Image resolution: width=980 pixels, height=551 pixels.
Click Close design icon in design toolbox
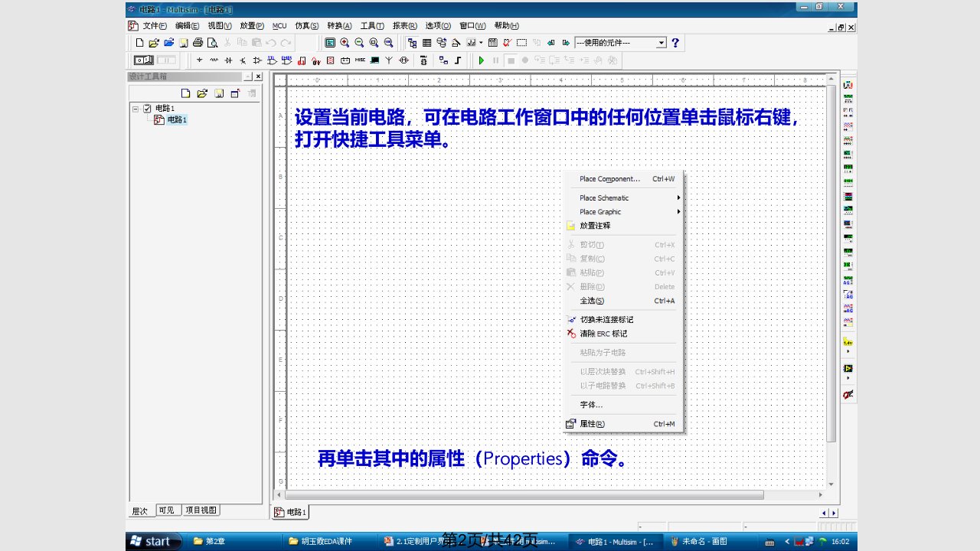click(236, 93)
